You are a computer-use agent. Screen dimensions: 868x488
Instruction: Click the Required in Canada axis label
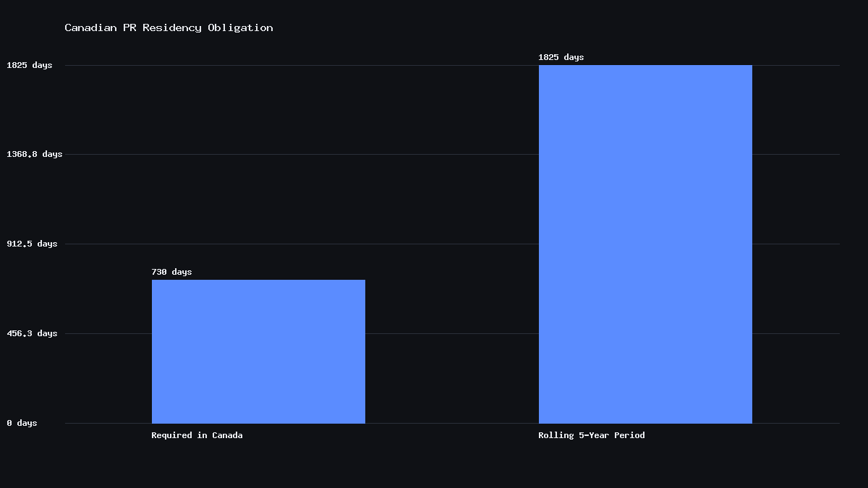pos(197,435)
